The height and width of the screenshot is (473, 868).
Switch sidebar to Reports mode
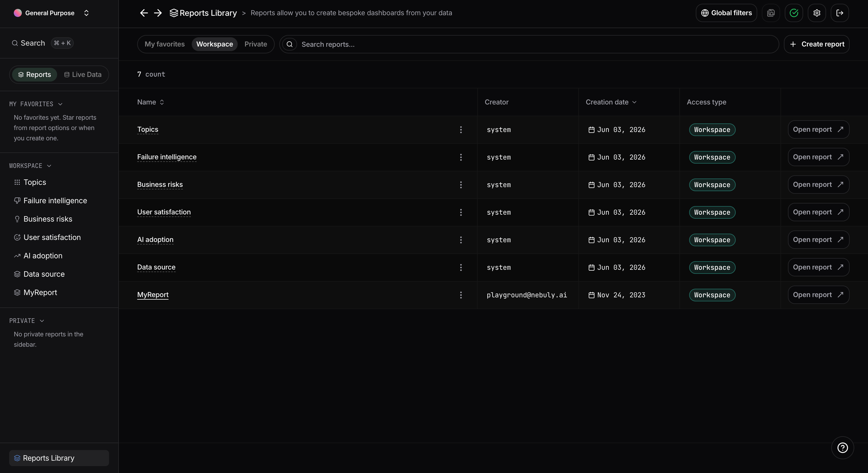34,74
